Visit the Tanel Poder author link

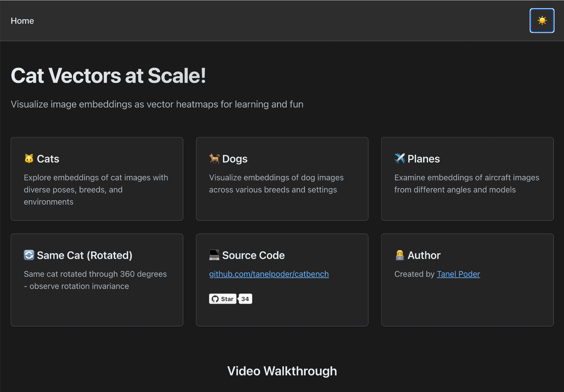click(458, 274)
